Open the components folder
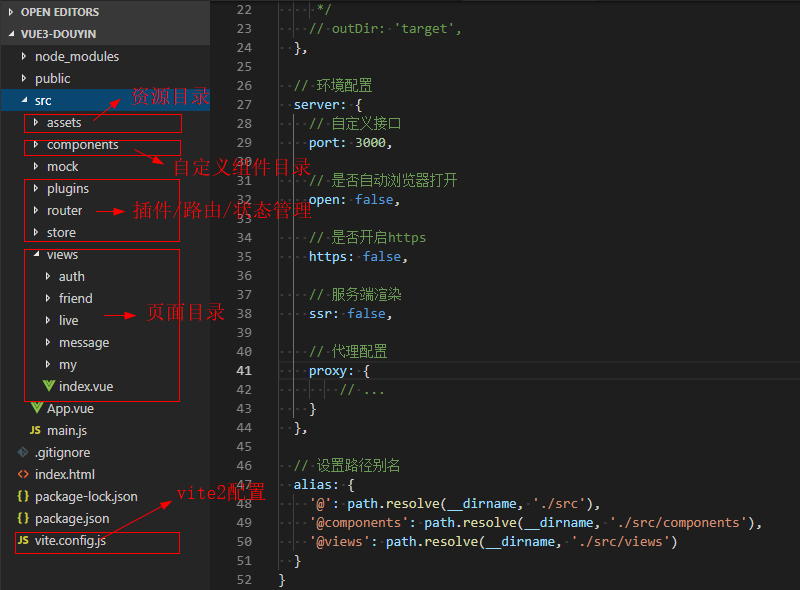This screenshot has height=590, width=800. coord(82,145)
